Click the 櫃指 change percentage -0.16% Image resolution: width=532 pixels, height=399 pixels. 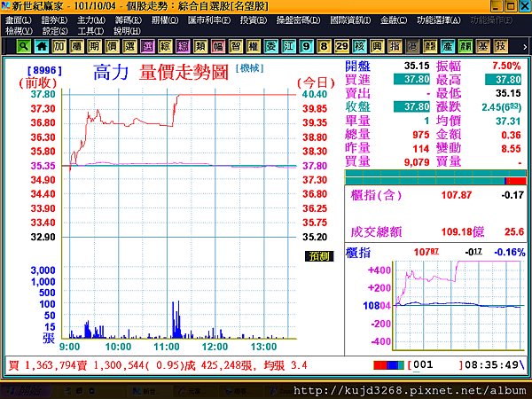[510, 252]
